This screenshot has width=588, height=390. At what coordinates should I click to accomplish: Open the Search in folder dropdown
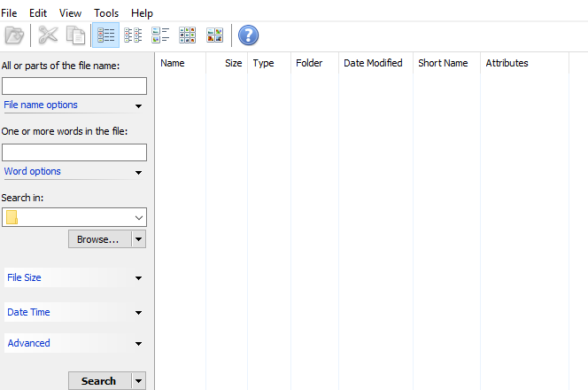[x=139, y=217]
